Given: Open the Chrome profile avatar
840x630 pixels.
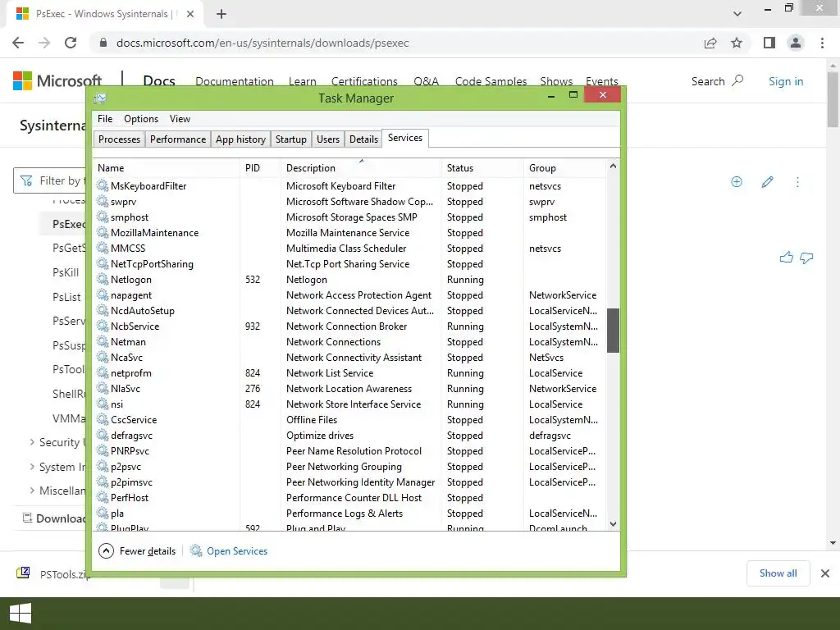Looking at the screenshot, I should (796, 43).
